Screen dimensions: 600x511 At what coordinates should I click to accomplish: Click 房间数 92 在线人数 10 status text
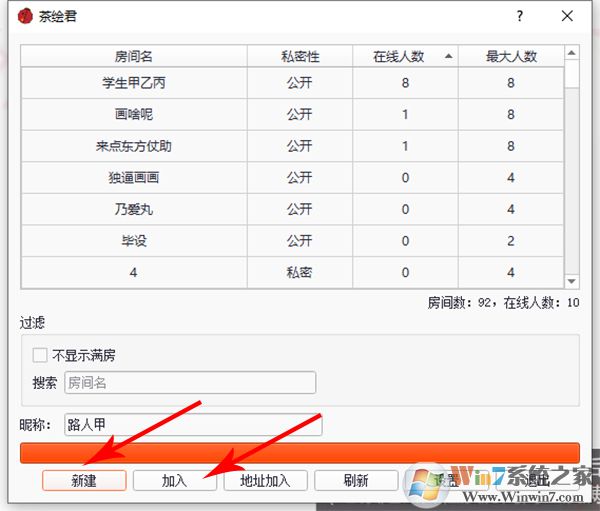503,303
